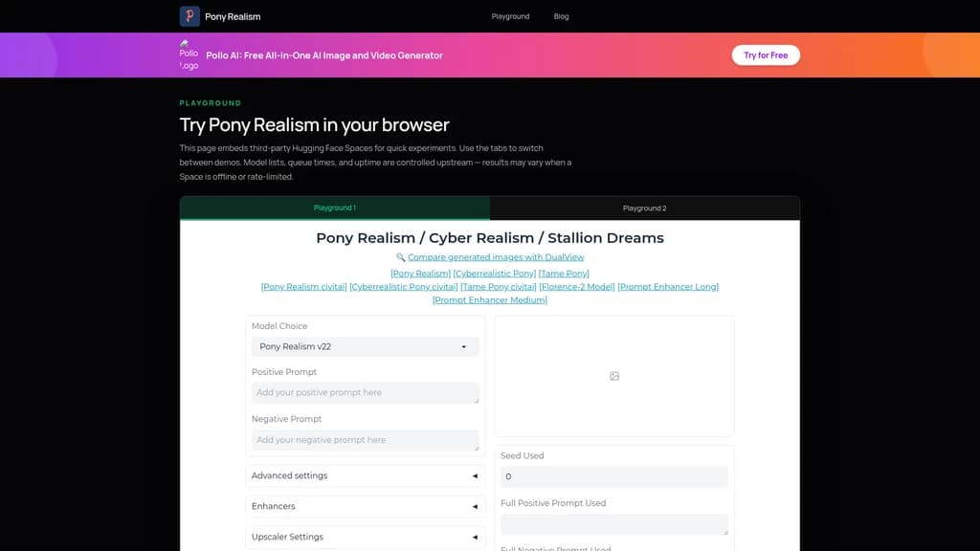Open the [Prompt Enhancer Medium] link
Screen dimensions: 980x551
point(490,299)
